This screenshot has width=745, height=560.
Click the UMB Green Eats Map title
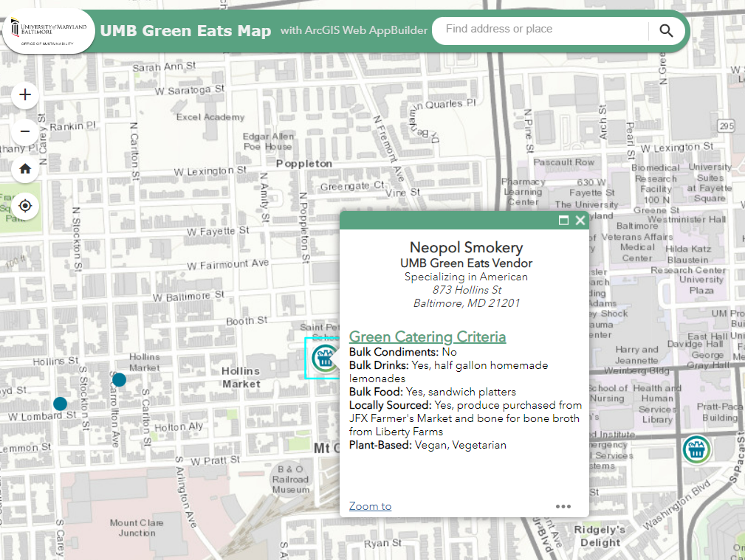(185, 31)
